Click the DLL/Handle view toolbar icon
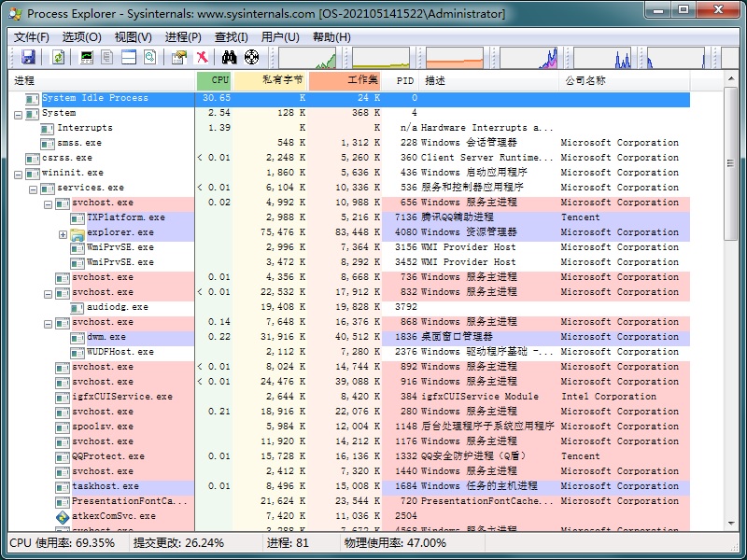The height and width of the screenshot is (560, 747). [x=150, y=57]
